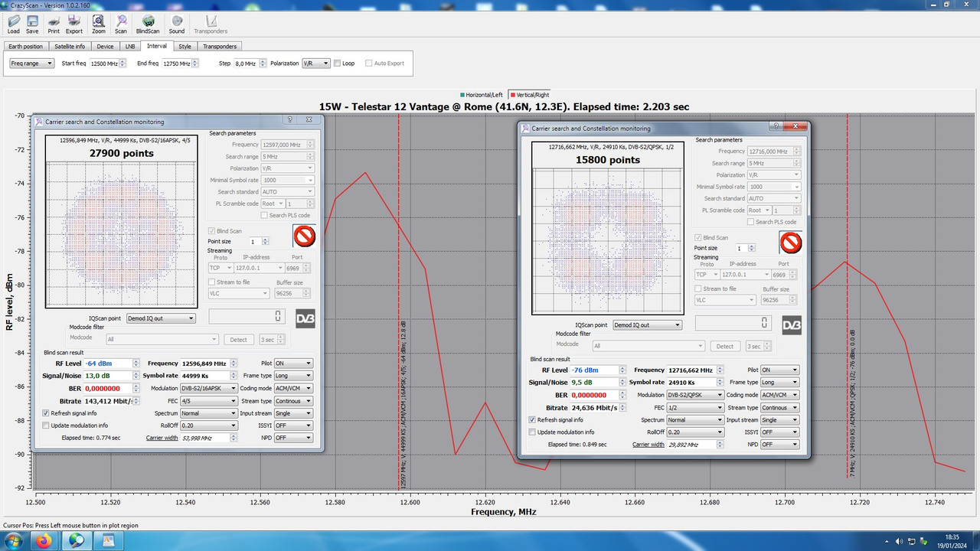Click the Start freq spinner arrows

[122, 64]
